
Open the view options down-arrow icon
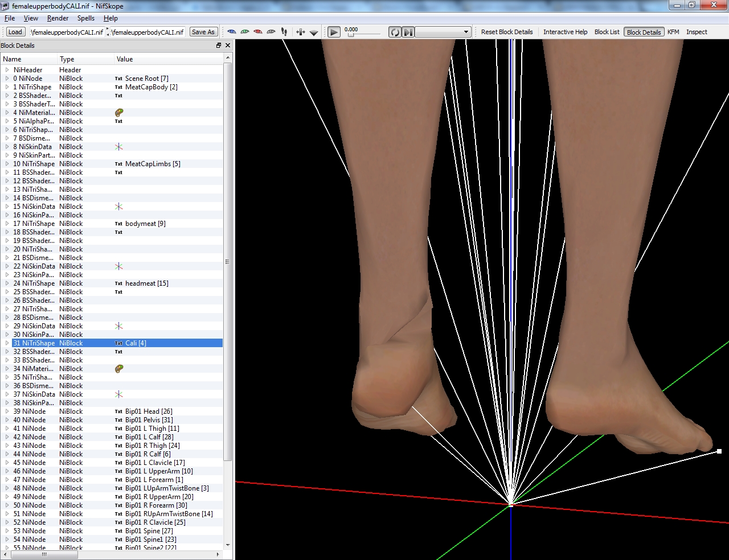click(314, 32)
